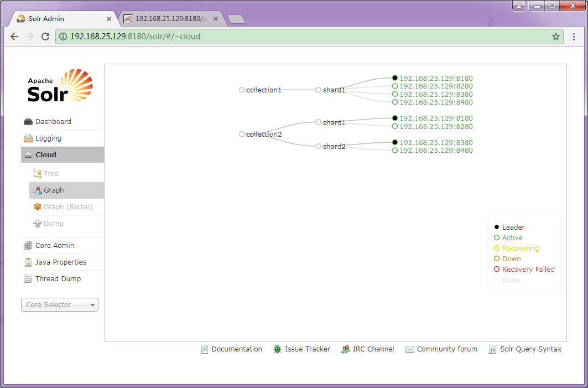The height and width of the screenshot is (388, 588).
Task: Click the Java Properties jar icon
Action: tap(28, 262)
